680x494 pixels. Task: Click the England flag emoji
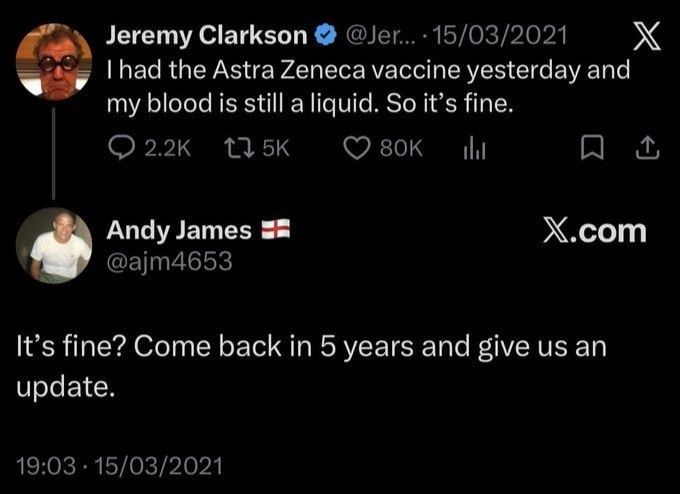(275, 229)
